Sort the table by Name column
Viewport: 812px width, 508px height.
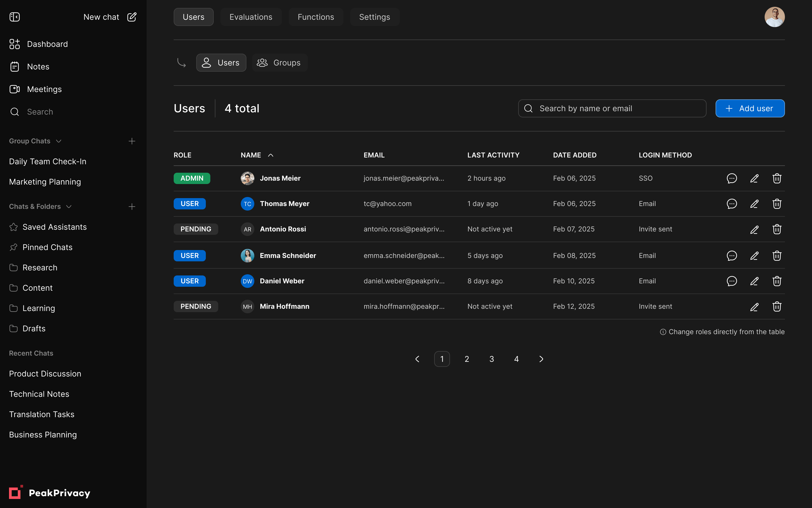257,155
